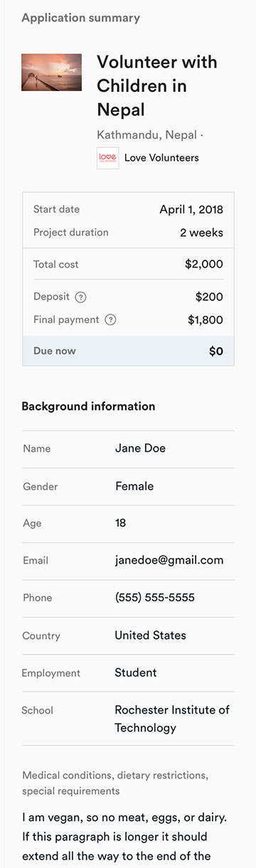Click the Final payment help icon

(x=110, y=320)
